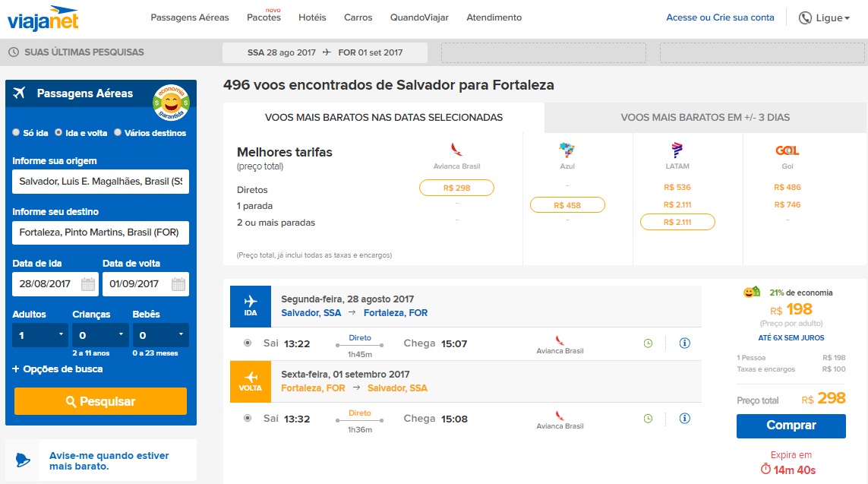Switch to Voos mais baratos em +/- 3 dias tab
Screen dimensions: 868x484
(705, 118)
